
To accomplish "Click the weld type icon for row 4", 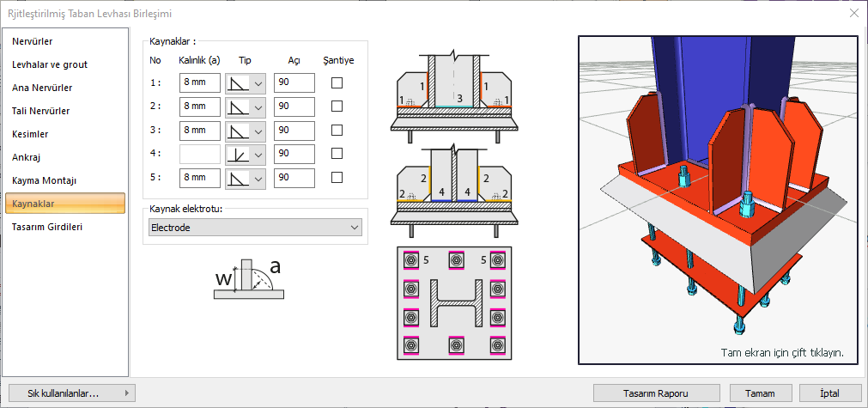I will pyautogui.click(x=237, y=155).
